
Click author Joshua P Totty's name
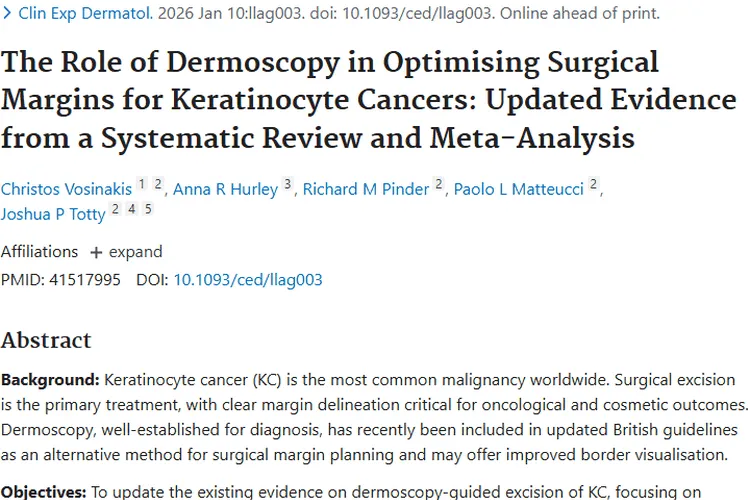[x=54, y=214]
